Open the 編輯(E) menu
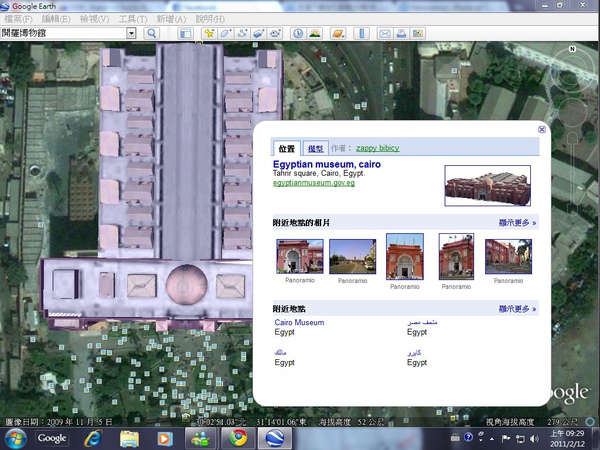Screen dimensions: 600x450 point(56,19)
